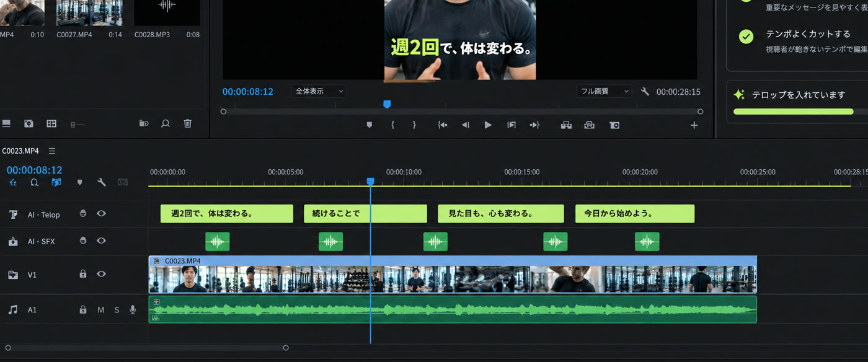Select telop clip 週2回で、体は変わる。
Viewport: 868px width, 362px height.
click(x=226, y=213)
